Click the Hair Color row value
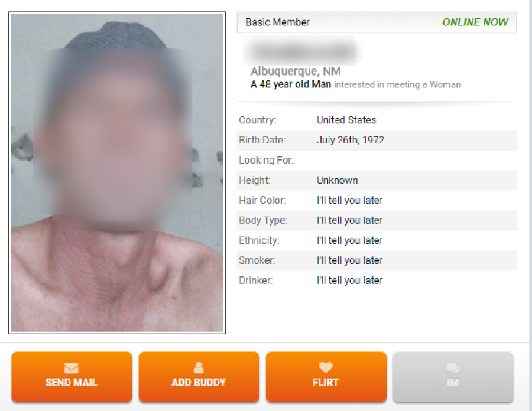 [349, 200]
